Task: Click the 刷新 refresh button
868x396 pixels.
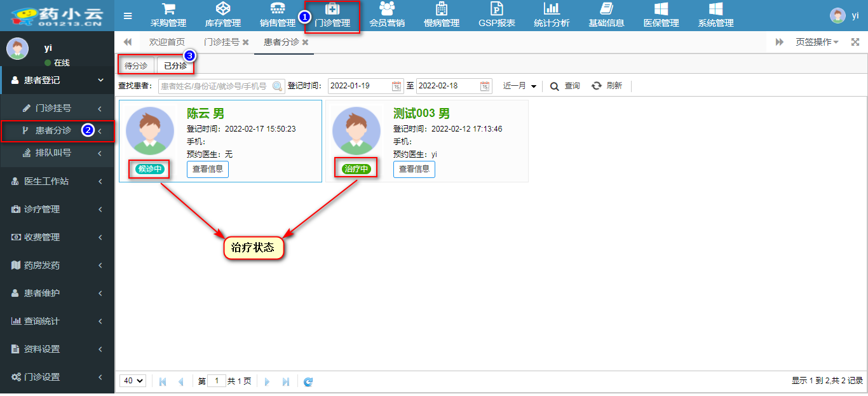Action: 607,86
